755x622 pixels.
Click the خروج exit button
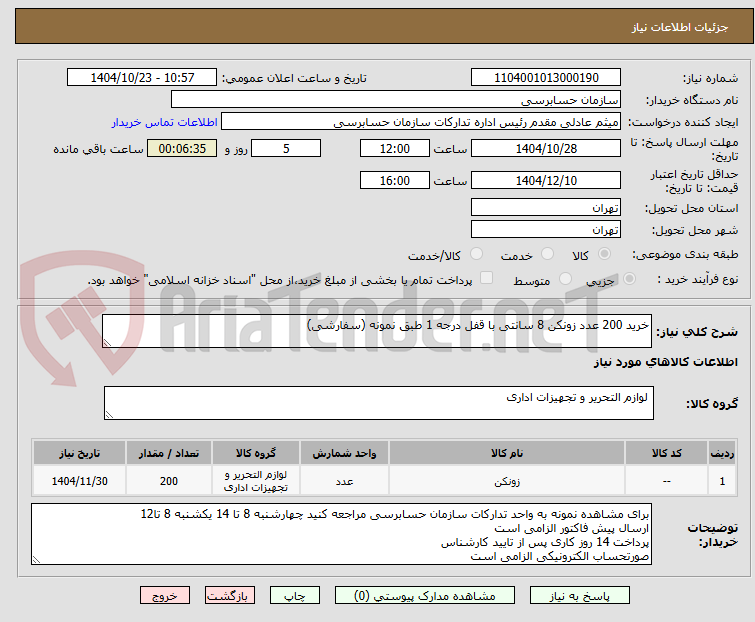(x=165, y=596)
